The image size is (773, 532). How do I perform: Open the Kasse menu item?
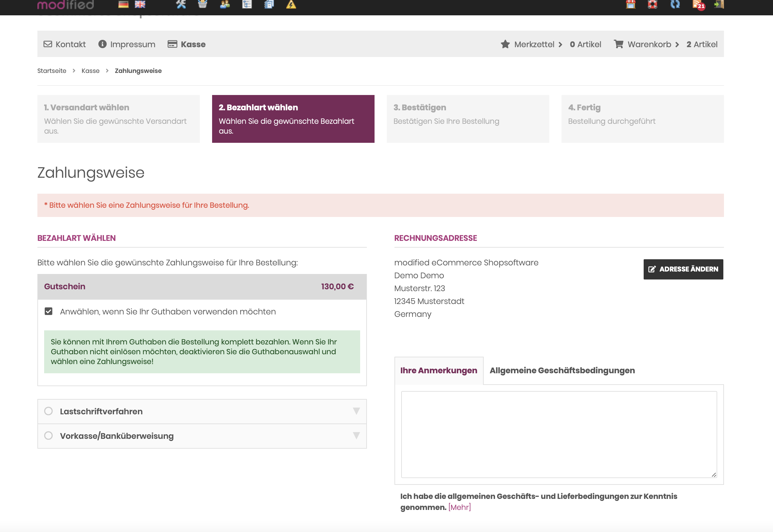click(193, 44)
